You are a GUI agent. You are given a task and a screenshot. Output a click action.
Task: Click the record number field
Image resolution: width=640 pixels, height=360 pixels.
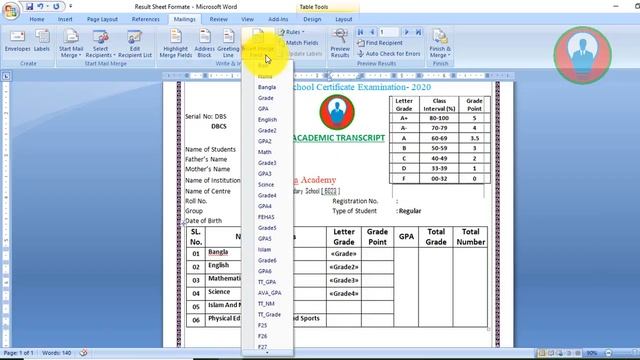click(389, 32)
